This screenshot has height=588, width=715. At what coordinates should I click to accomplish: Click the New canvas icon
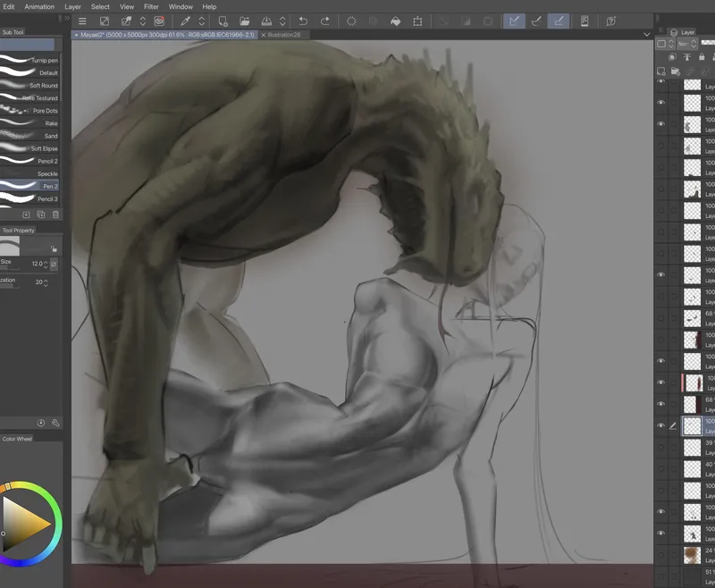223,21
